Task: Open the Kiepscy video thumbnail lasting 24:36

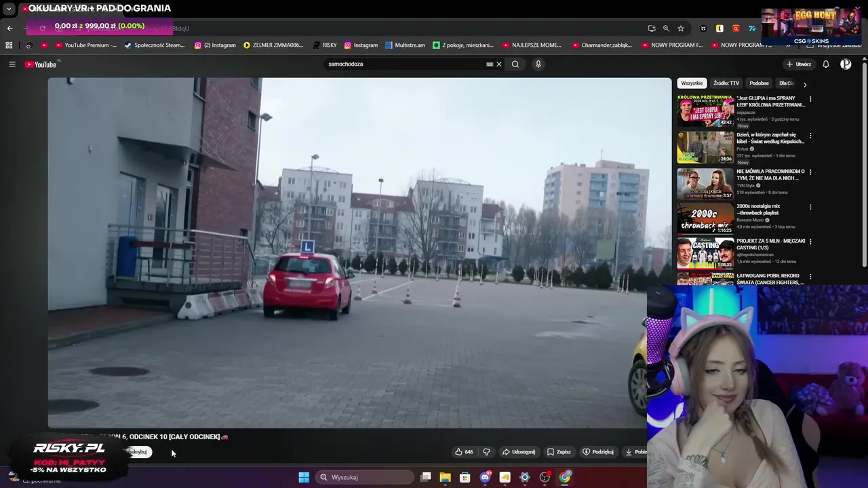Action: click(705, 147)
